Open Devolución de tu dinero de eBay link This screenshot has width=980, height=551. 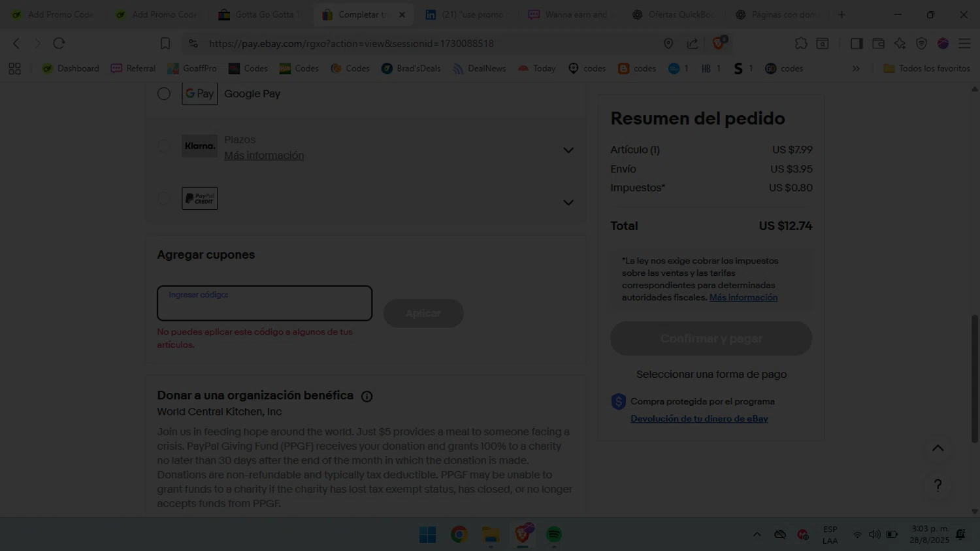pyautogui.click(x=699, y=419)
